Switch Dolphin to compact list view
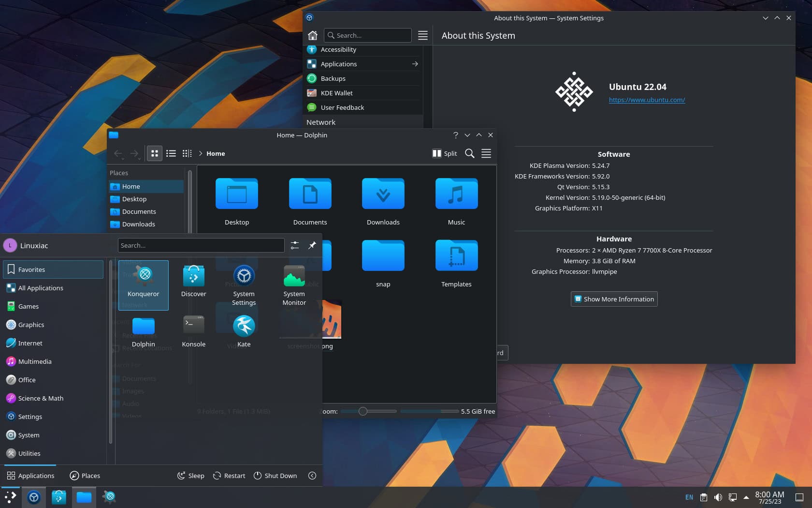Screen dimensions: 812x508 coord(171,153)
